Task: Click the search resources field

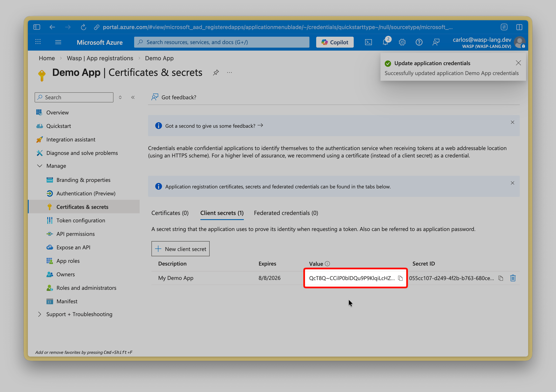Action: tap(221, 42)
